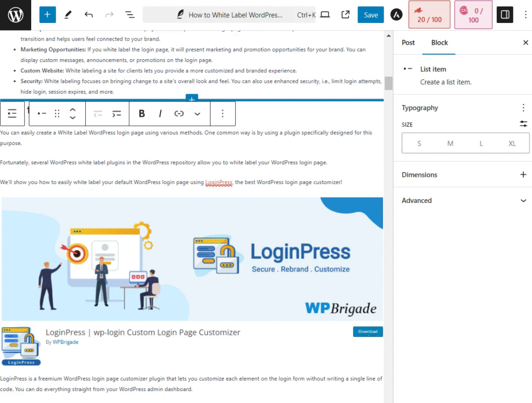Set custom font size toggle icon
This screenshot has width=532, height=403.
(x=523, y=124)
